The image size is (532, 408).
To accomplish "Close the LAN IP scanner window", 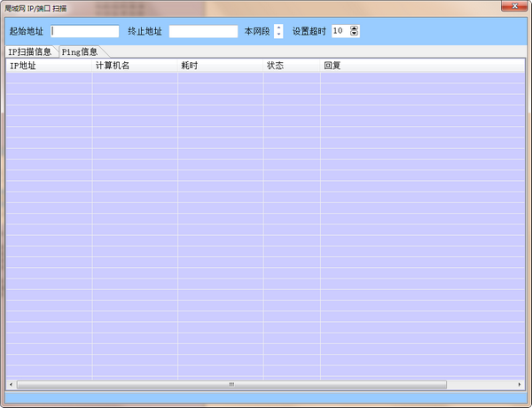I will point(514,6).
